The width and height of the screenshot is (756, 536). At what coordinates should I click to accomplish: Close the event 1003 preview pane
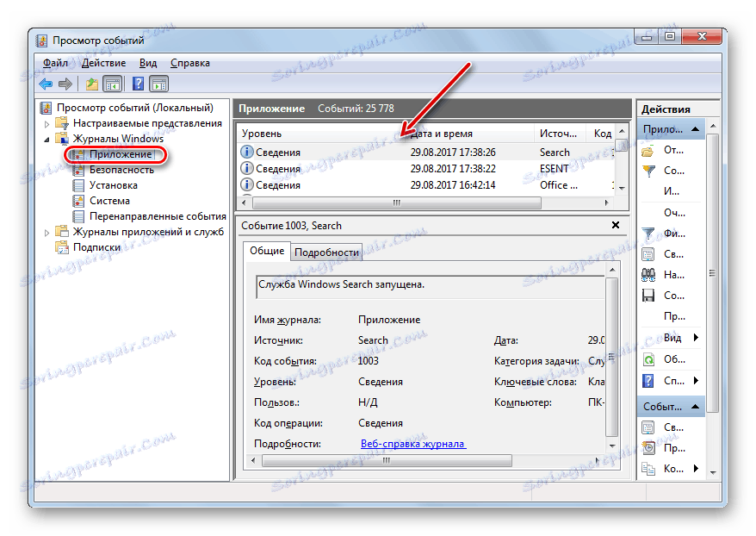pos(616,225)
